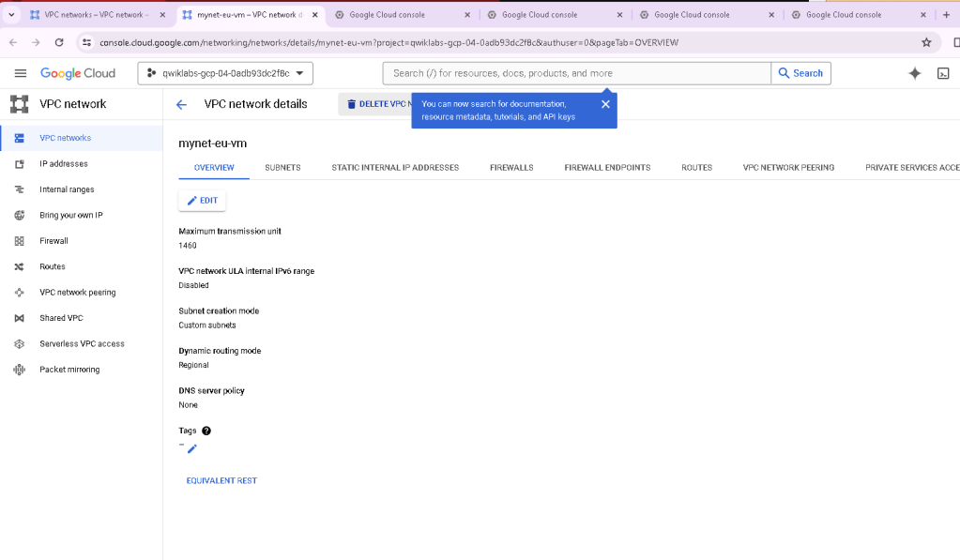Reload the browser page

pos(59,42)
